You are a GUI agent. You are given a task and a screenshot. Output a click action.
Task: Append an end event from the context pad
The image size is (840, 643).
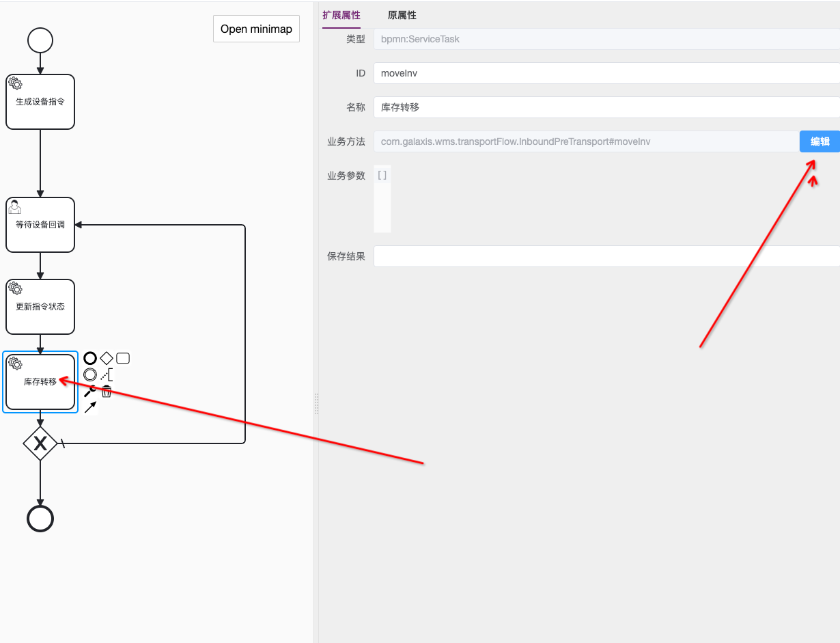[x=90, y=358]
